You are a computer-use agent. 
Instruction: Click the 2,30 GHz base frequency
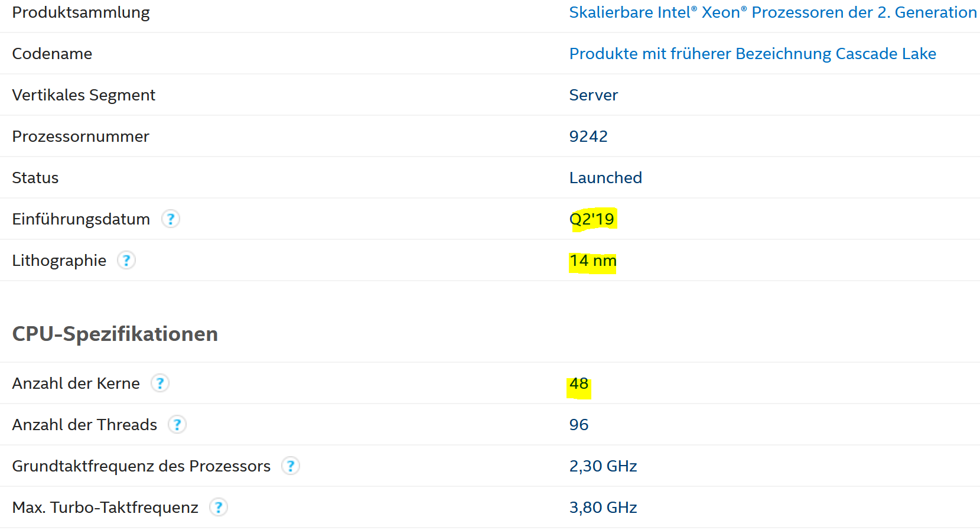(603, 466)
